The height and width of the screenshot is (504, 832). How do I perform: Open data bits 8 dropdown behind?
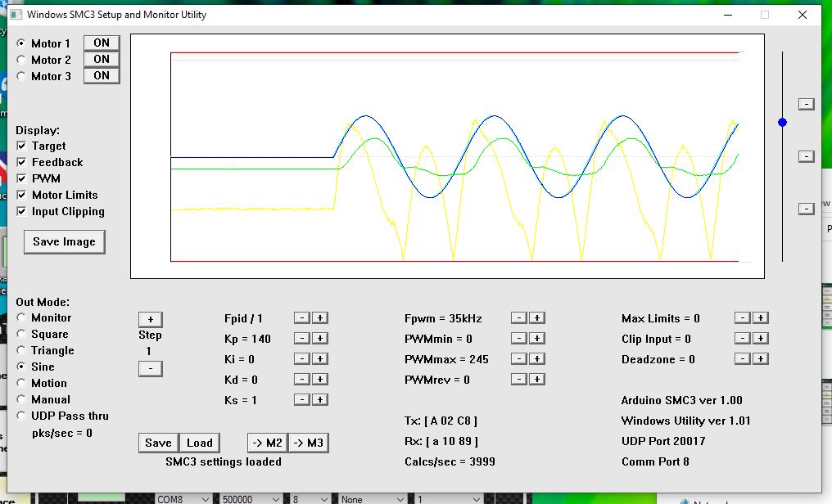click(310, 499)
